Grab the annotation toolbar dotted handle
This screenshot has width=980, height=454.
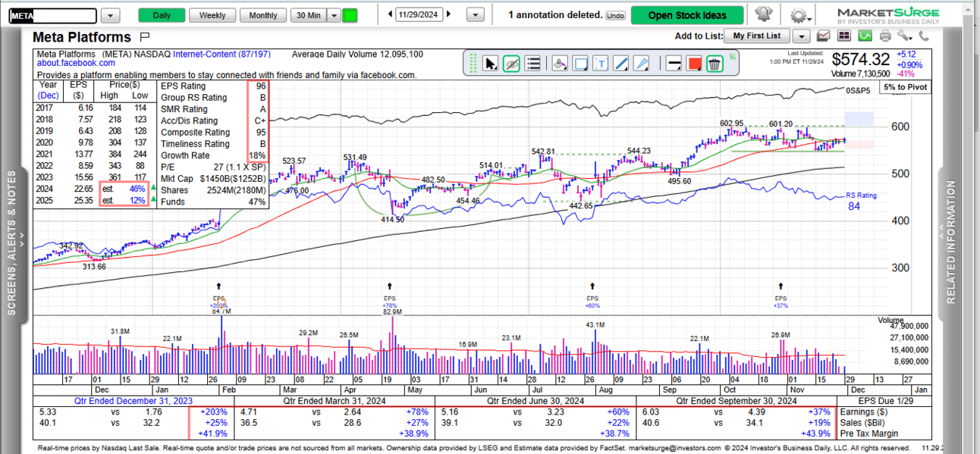pyautogui.click(x=472, y=64)
